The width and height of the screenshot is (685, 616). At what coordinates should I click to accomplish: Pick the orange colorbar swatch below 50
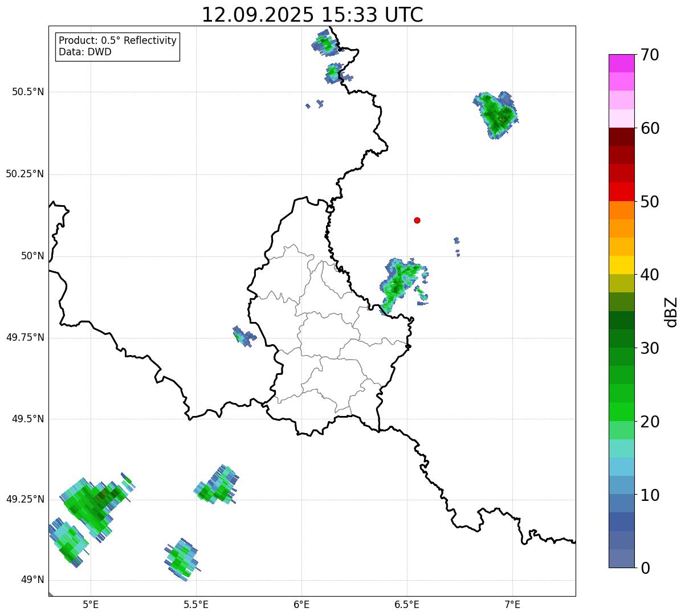click(621, 210)
